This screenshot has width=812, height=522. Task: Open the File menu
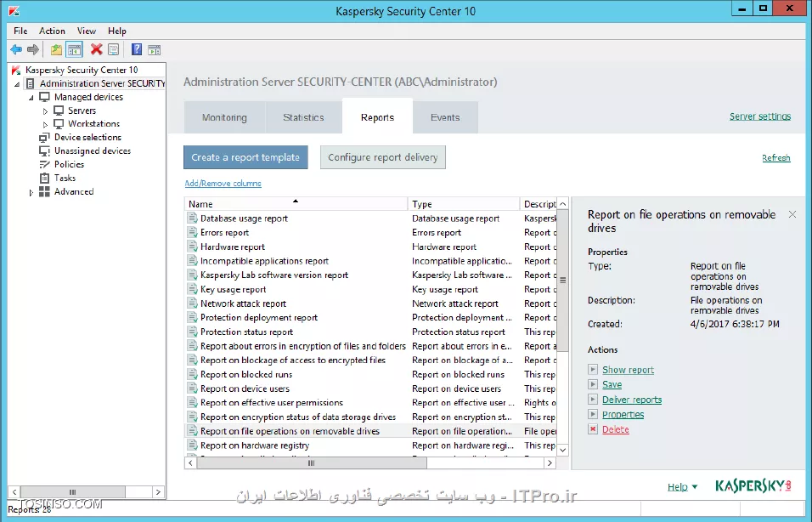click(20, 31)
